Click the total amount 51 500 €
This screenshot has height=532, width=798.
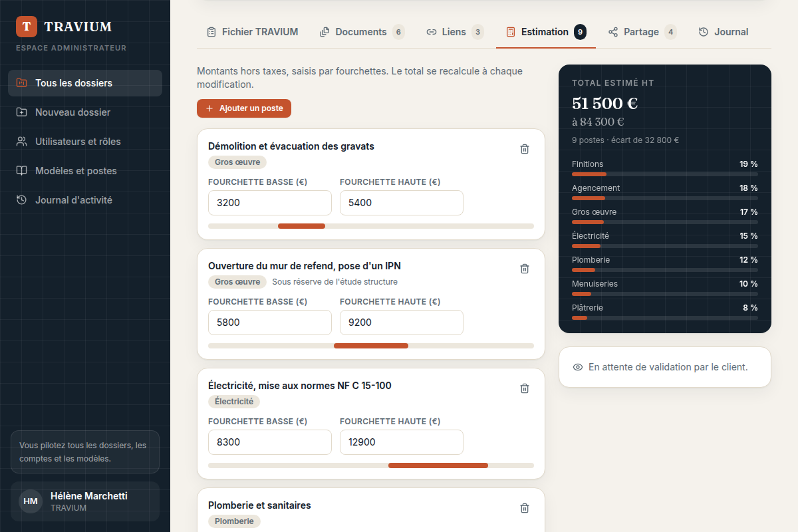pyautogui.click(x=605, y=103)
